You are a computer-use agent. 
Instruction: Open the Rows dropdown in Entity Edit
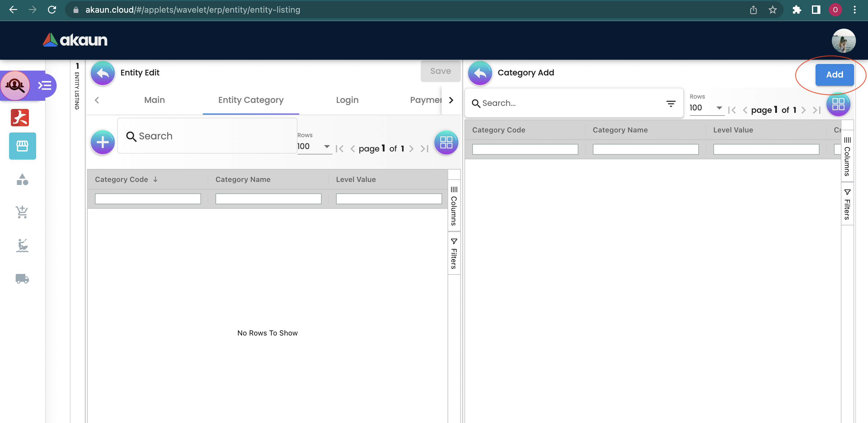(314, 146)
